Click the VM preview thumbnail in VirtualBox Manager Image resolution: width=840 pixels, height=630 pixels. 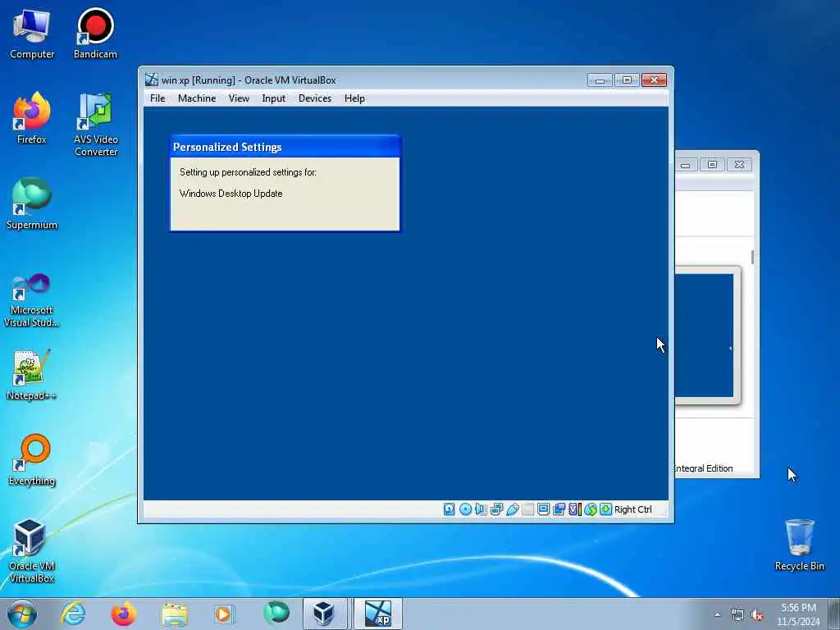[704, 336]
